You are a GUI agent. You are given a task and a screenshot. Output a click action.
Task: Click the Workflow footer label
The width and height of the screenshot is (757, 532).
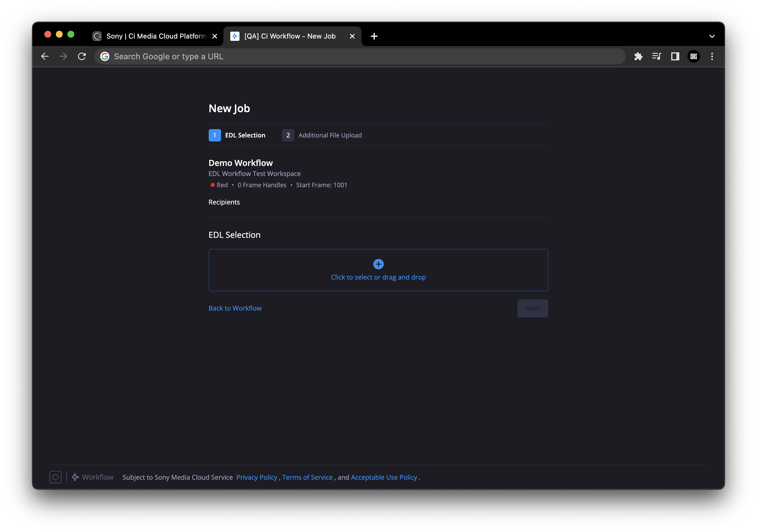98,477
